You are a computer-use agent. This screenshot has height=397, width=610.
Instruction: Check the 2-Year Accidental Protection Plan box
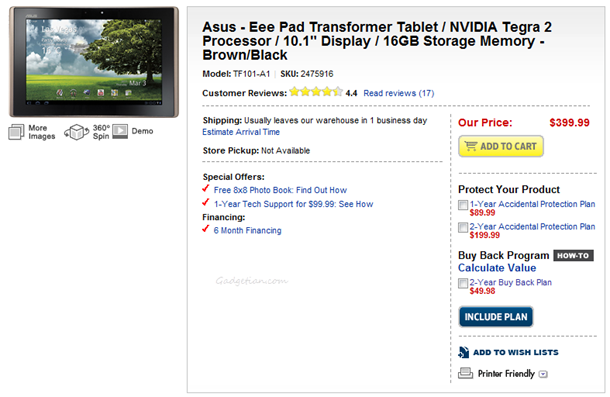point(463,228)
